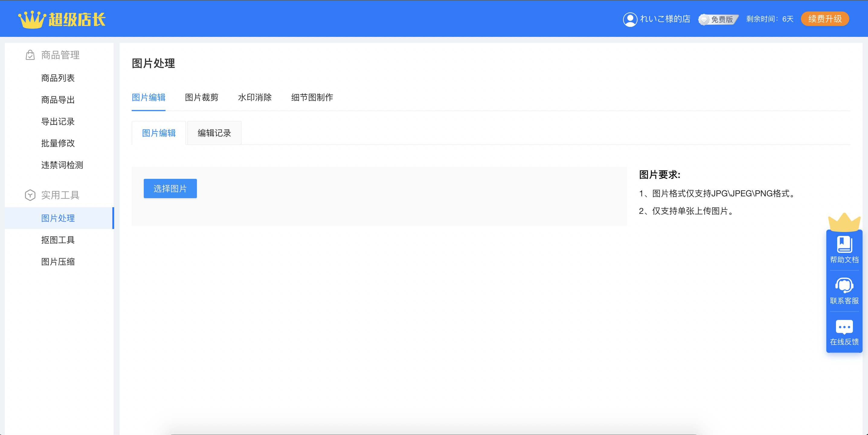Select 图片处理 in the sidebar

pyautogui.click(x=59, y=218)
